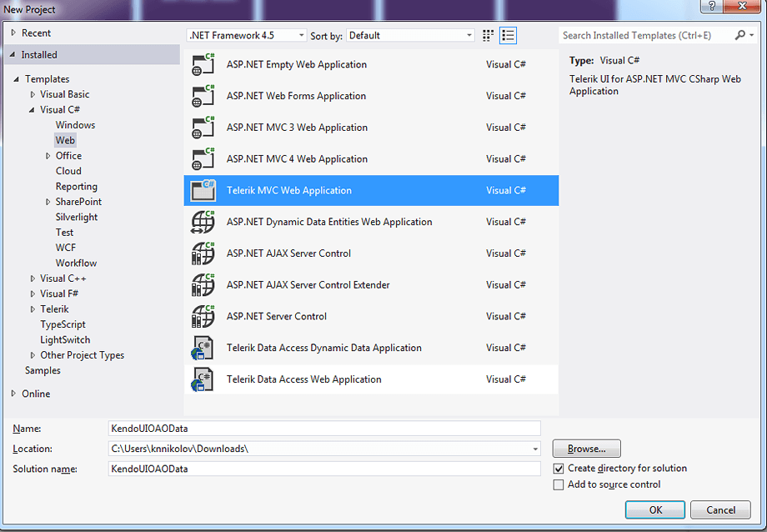Click the Solution name input field

[x=324, y=469]
